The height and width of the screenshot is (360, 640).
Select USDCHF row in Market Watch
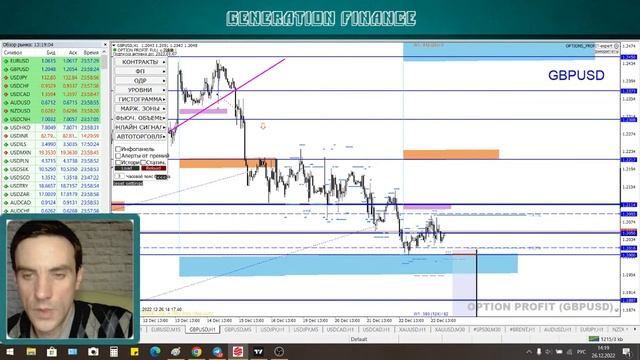[51, 86]
